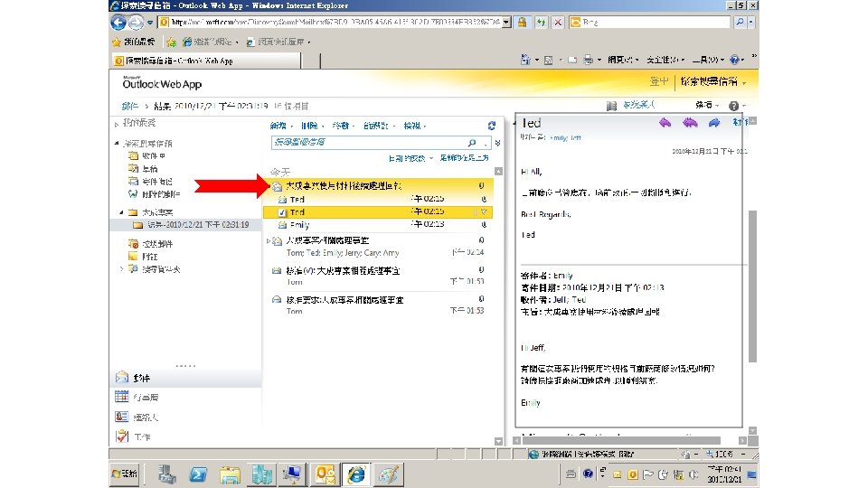The height and width of the screenshot is (488, 868).
Task: Open the Favorites star in IE toolbar
Action: pyautogui.click(x=117, y=42)
